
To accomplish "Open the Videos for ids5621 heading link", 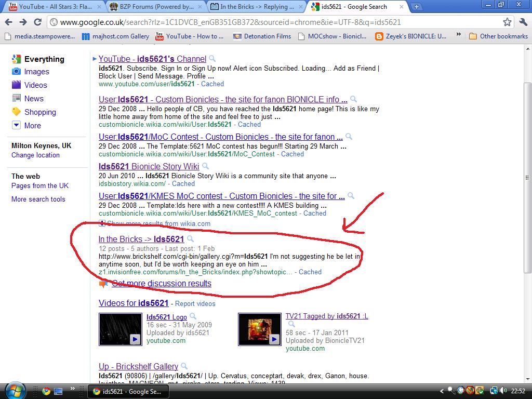I will click(134, 303).
